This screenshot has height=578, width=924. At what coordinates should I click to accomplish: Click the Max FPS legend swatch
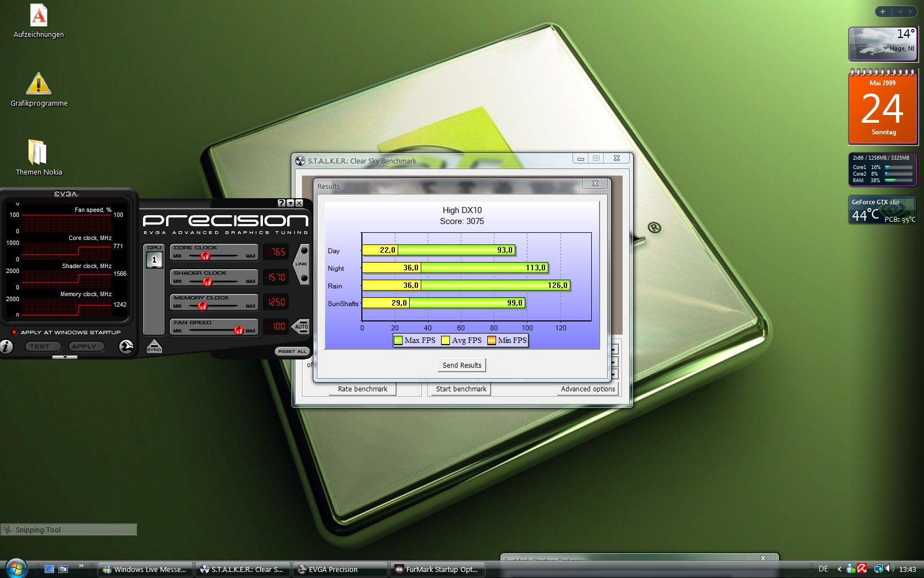pyautogui.click(x=398, y=340)
